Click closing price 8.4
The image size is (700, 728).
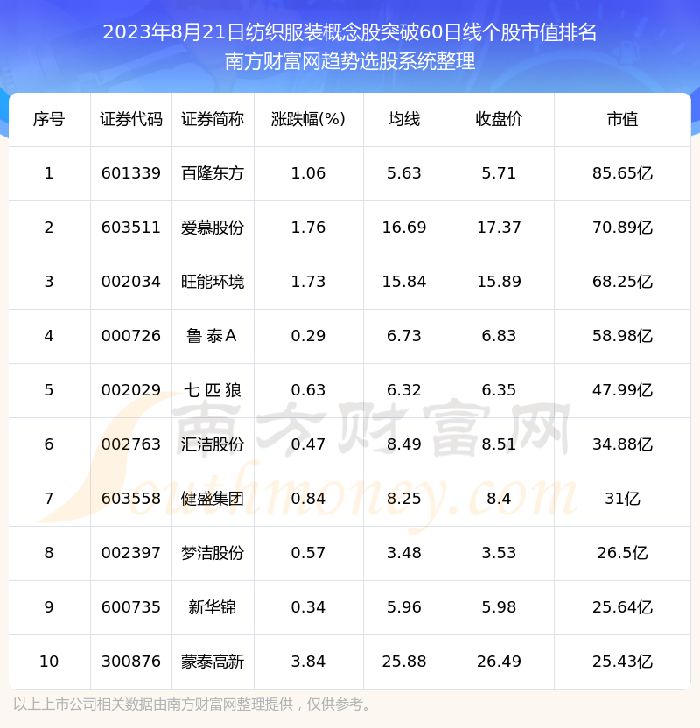pos(499,499)
